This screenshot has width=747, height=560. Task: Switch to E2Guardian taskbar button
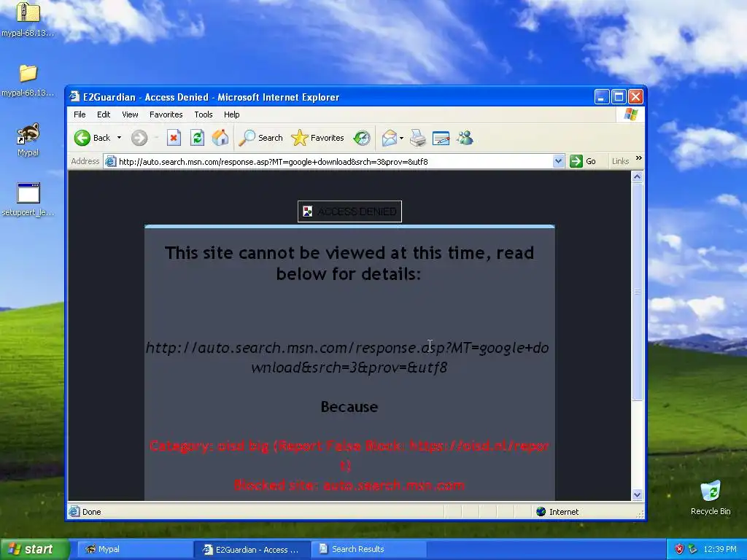click(x=252, y=549)
